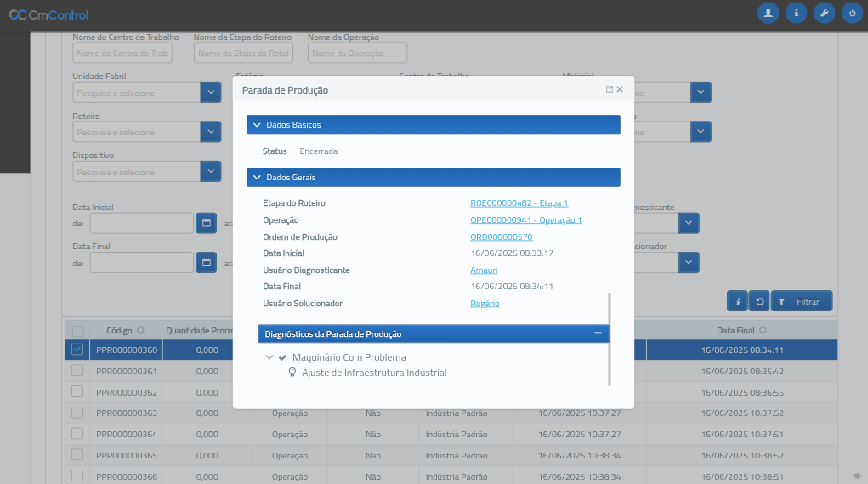
Task: Pop out the Parada de Produção dialog
Action: pyautogui.click(x=610, y=89)
